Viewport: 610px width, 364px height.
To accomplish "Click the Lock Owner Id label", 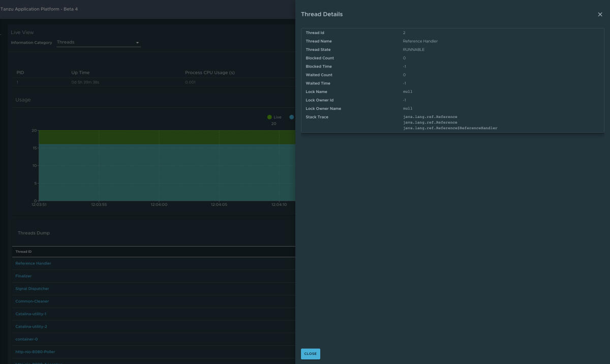I will coord(320,100).
